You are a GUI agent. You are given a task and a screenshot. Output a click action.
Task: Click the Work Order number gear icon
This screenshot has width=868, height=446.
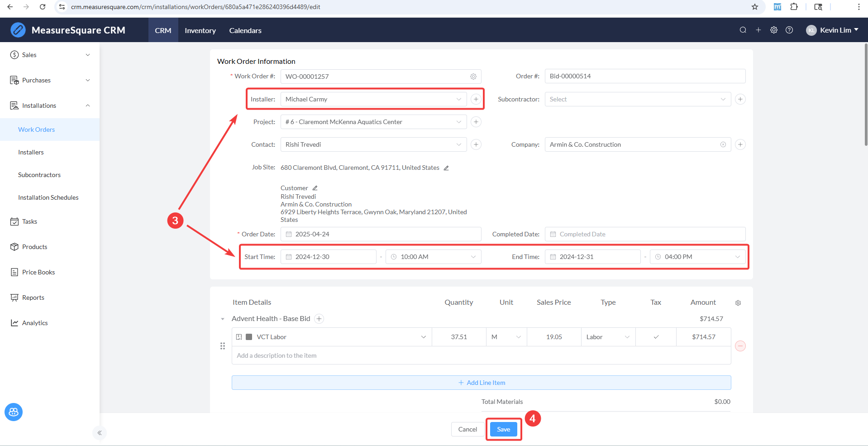[473, 77]
